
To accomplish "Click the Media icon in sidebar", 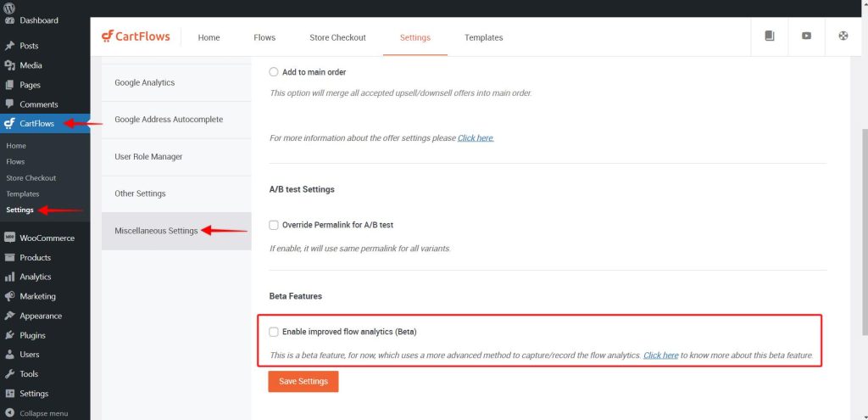I will tap(9, 65).
